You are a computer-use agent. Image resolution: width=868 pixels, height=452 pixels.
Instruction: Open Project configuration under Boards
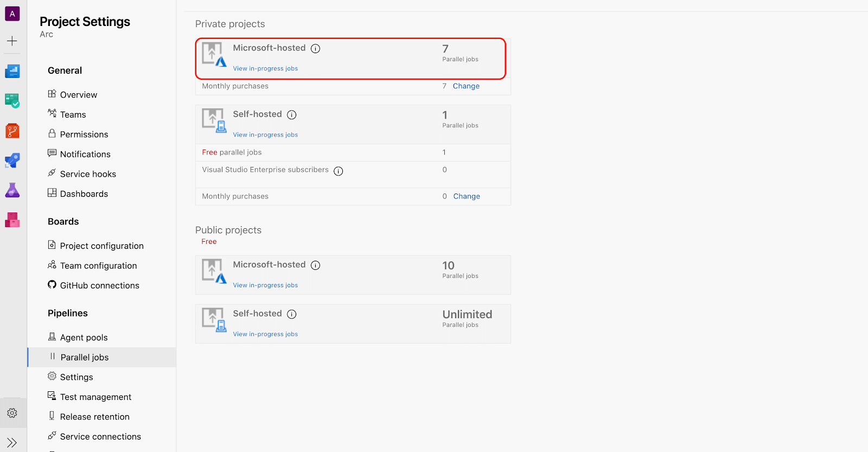point(101,246)
